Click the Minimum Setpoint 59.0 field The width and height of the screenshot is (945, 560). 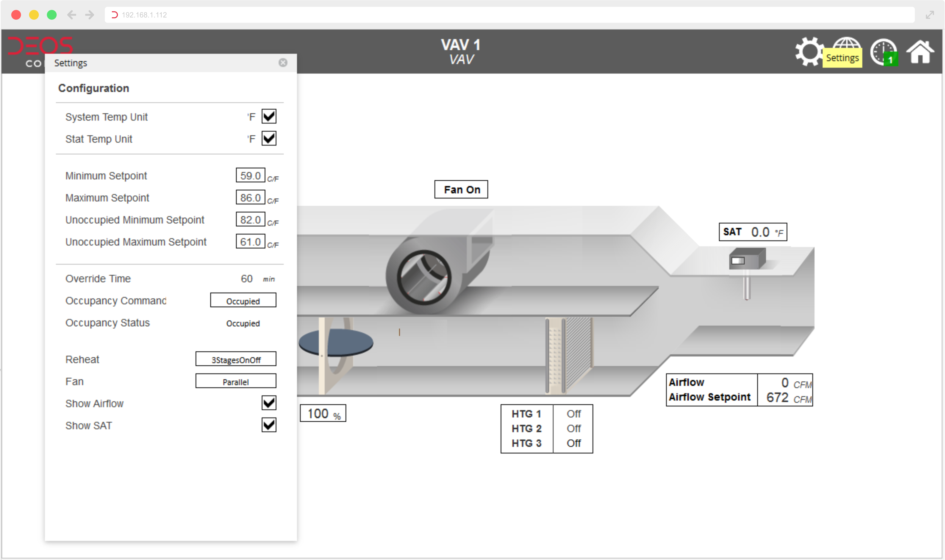point(250,175)
